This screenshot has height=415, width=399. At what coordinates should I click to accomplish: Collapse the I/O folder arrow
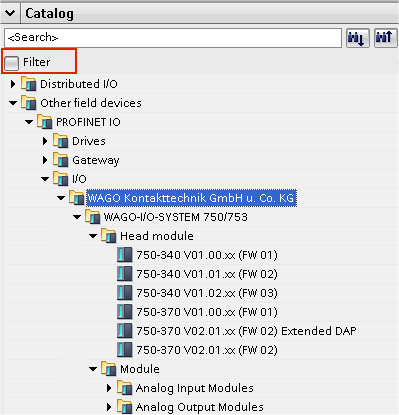click(45, 179)
